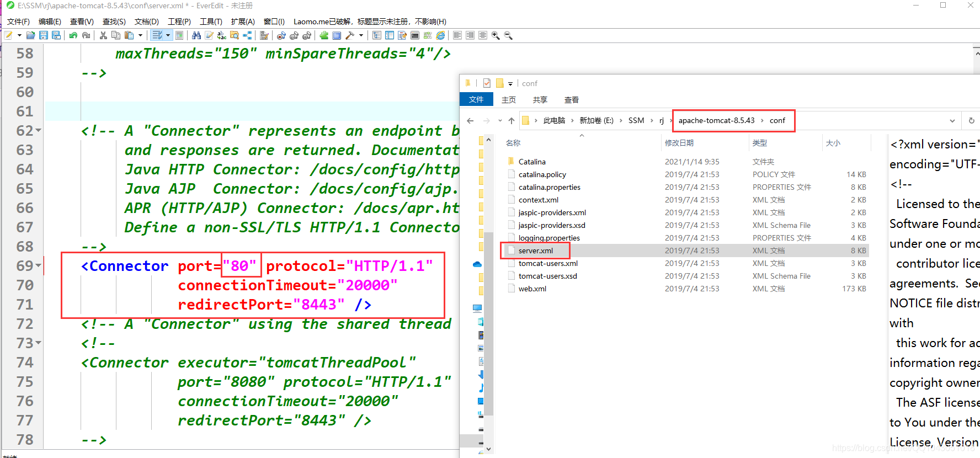Open Find with the binoculars icon
The width and height of the screenshot is (980, 458).
coord(196,35)
